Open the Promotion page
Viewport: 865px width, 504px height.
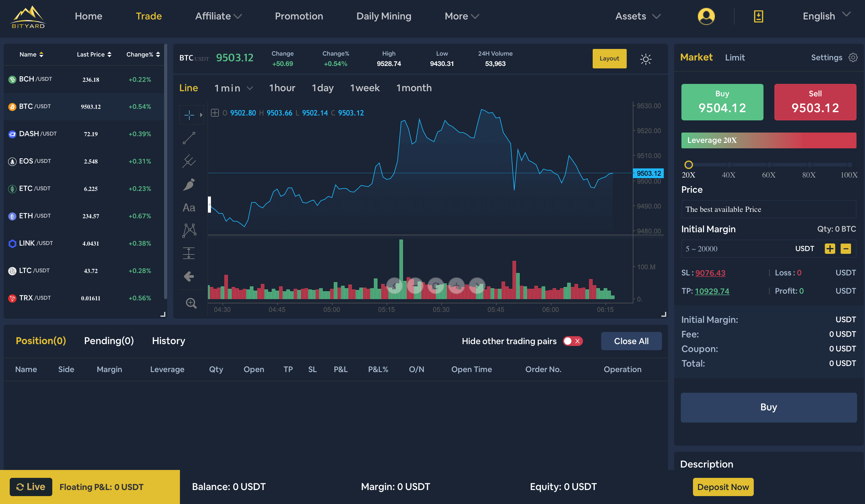299,16
